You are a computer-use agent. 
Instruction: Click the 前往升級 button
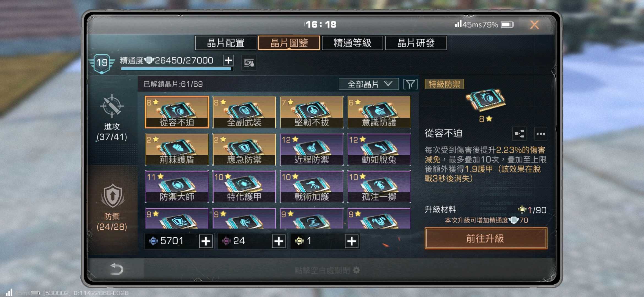click(486, 238)
